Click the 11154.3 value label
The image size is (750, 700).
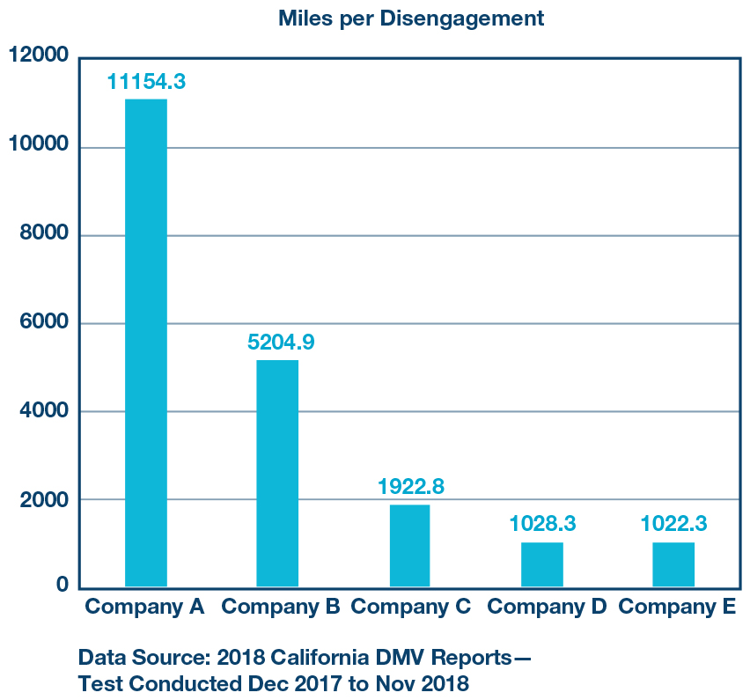(x=146, y=82)
